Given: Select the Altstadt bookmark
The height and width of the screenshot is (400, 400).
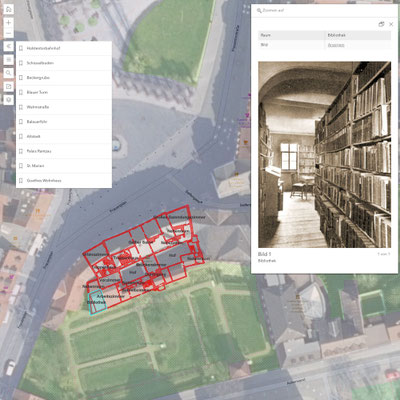Looking at the screenshot, I should 64,136.
